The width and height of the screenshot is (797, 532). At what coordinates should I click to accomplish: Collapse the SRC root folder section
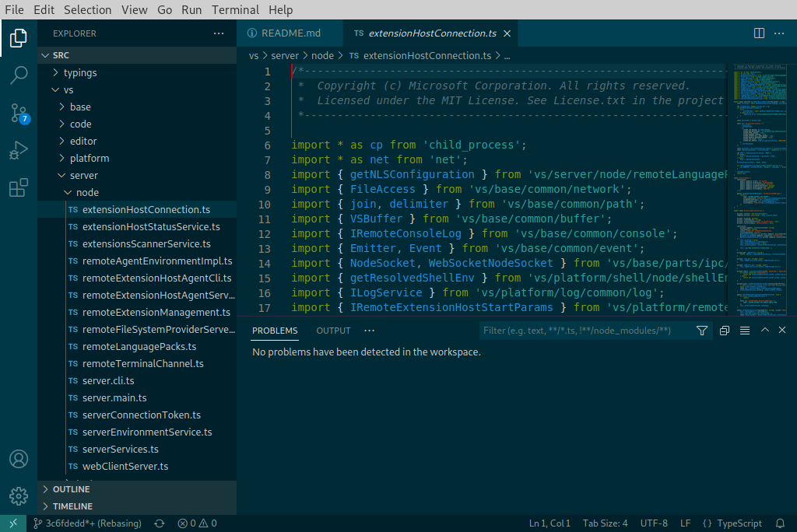(x=137, y=55)
